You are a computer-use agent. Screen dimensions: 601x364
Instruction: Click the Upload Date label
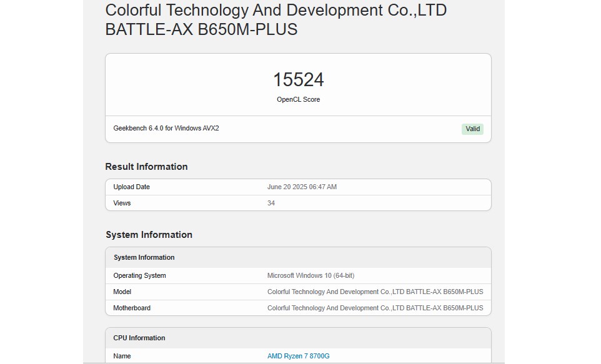point(131,187)
